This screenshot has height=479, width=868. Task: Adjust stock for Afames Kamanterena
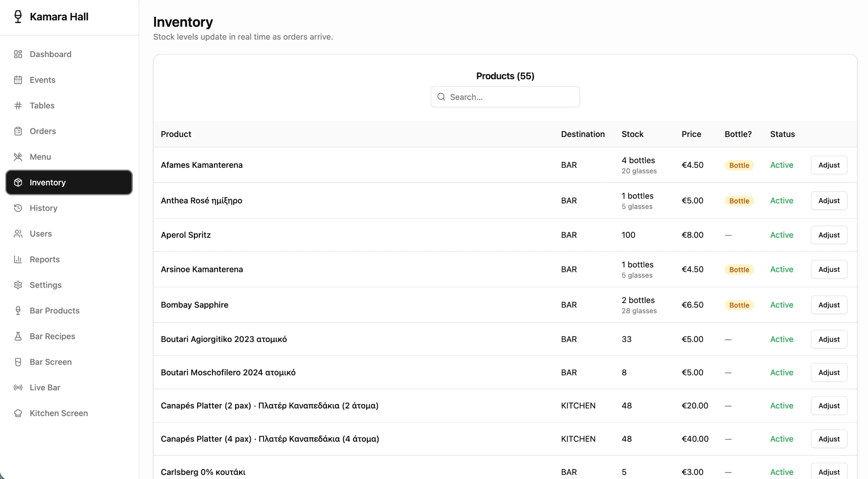click(x=829, y=165)
